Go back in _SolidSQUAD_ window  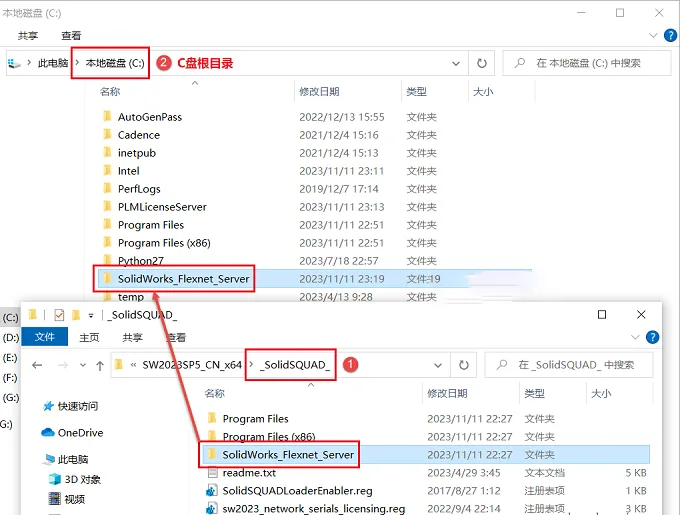pos(37,365)
